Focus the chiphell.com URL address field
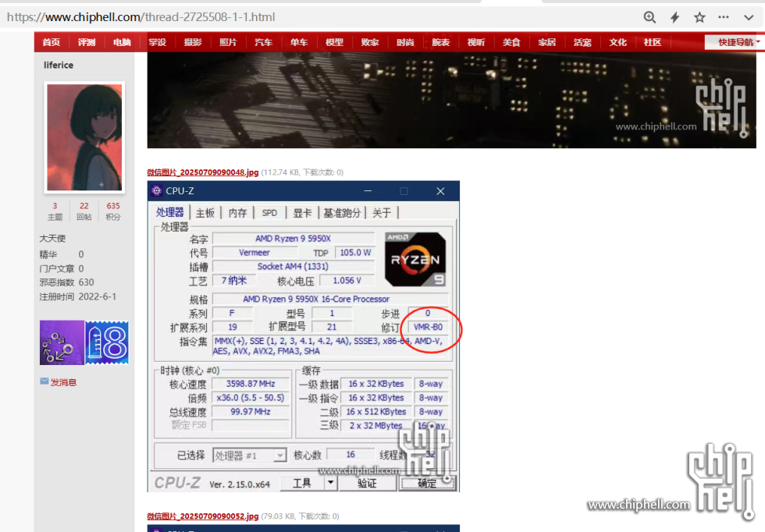 pos(141,17)
